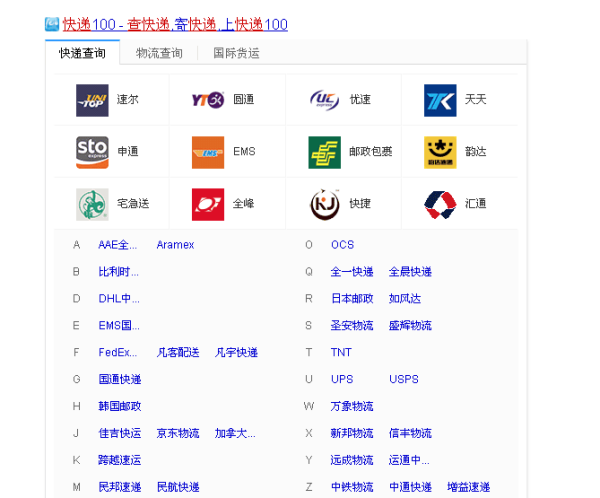600x498 pixels.
Task: Select the yellow 韵达 logo
Action: pyautogui.click(x=440, y=152)
